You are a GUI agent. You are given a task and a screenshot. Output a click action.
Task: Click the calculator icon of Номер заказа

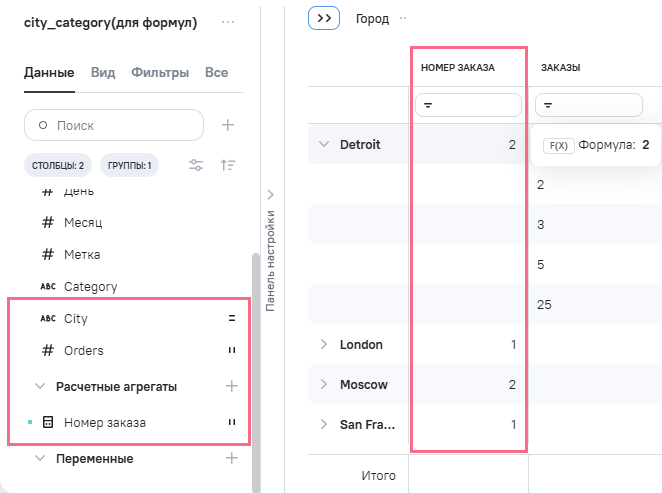coord(47,423)
